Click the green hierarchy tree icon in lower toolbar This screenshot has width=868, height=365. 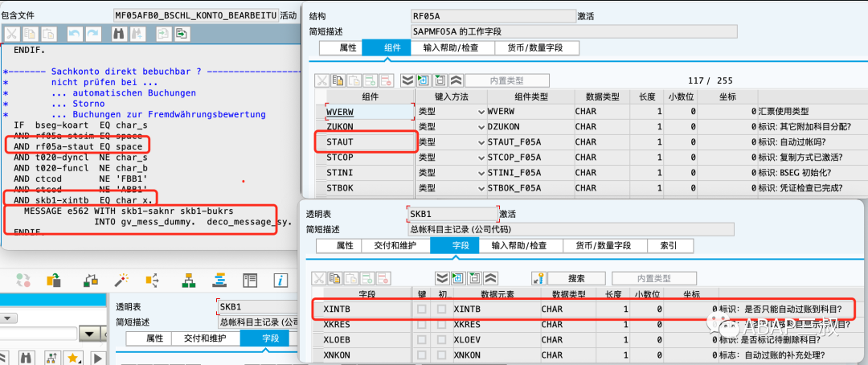tap(188, 279)
